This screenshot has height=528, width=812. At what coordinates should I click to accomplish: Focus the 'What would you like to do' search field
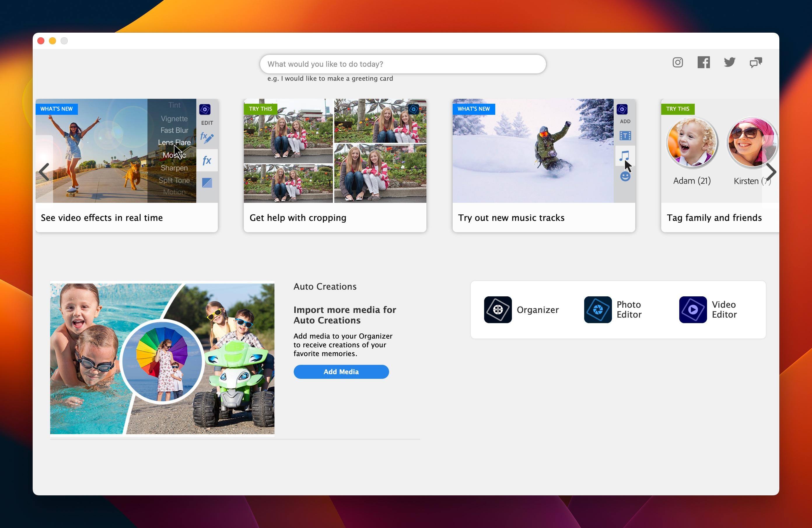[x=402, y=64]
